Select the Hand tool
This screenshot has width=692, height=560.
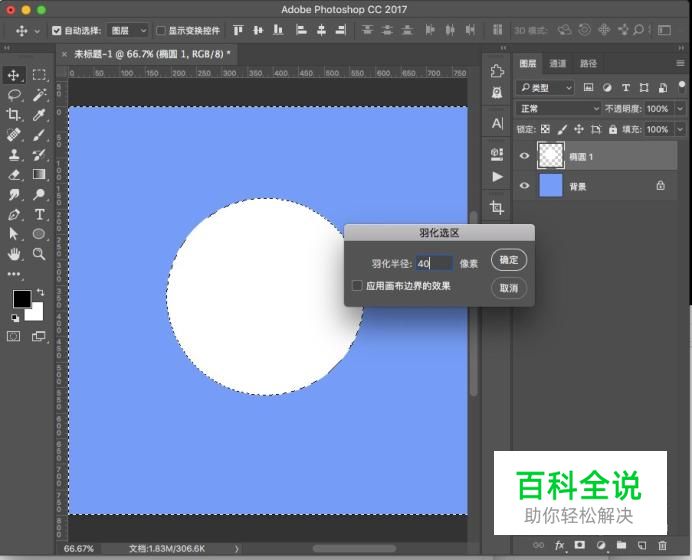pos(14,254)
